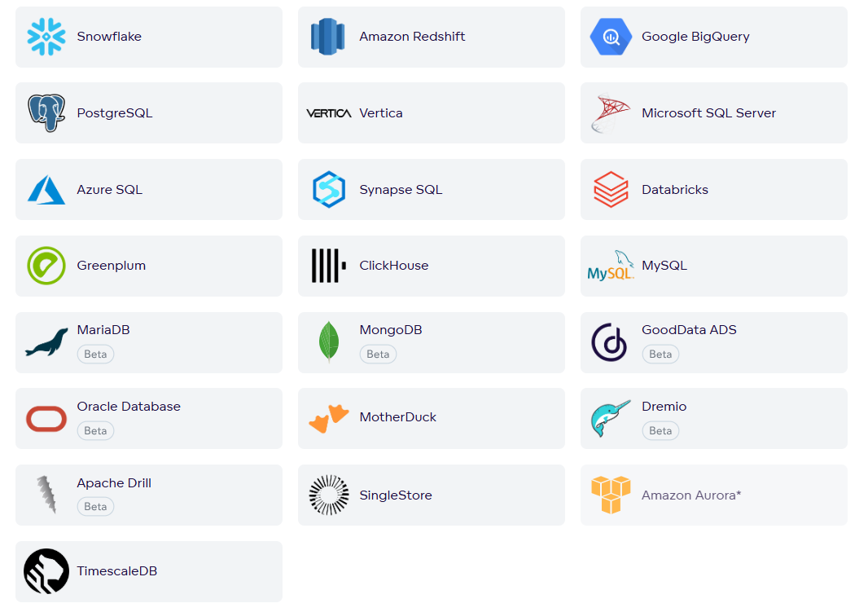Click the MariaDB seal icon
Image resolution: width=868 pixels, height=612 pixels.
pyautogui.click(x=46, y=342)
